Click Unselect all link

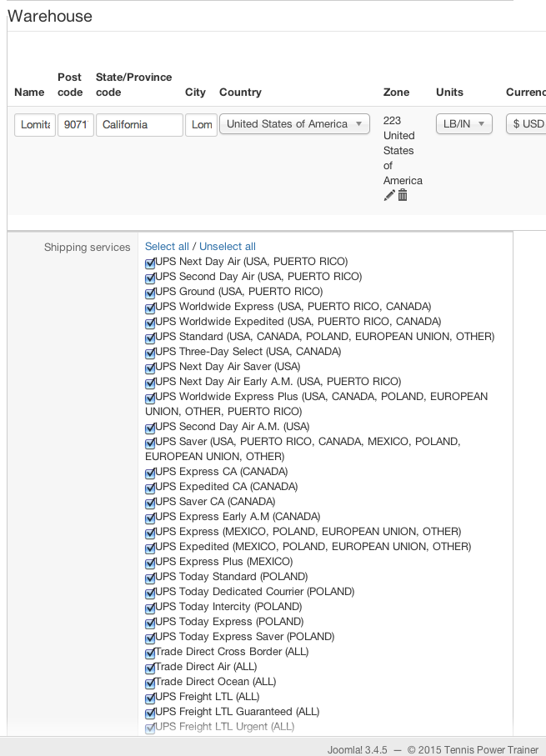[x=228, y=247]
